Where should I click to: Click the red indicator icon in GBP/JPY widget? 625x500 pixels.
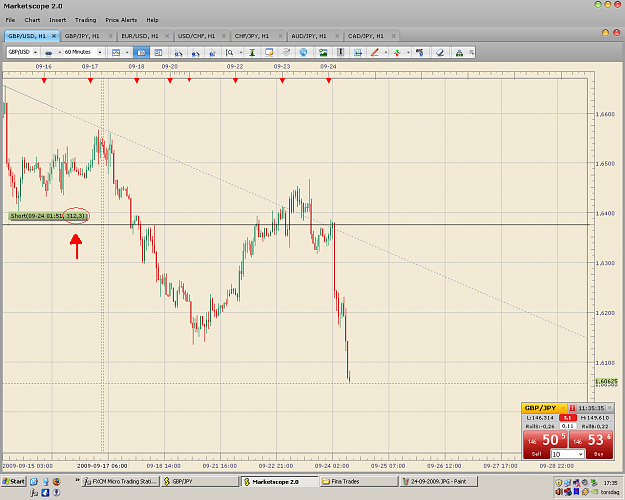(x=572, y=408)
